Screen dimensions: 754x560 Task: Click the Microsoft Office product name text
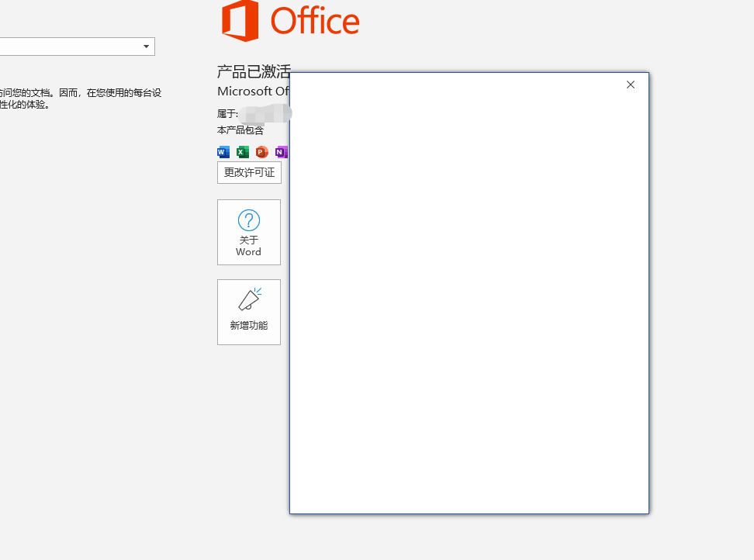click(253, 92)
